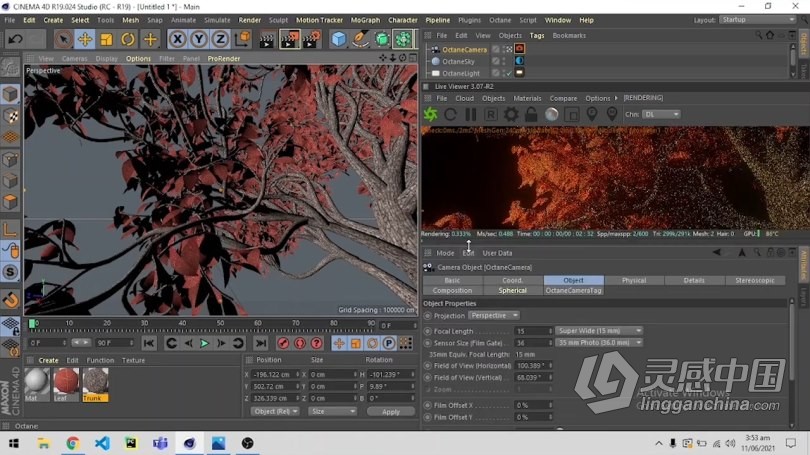The height and width of the screenshot is (455, 810).
Task: Open ProRender viewport menu
Action: tap(224, 59)
